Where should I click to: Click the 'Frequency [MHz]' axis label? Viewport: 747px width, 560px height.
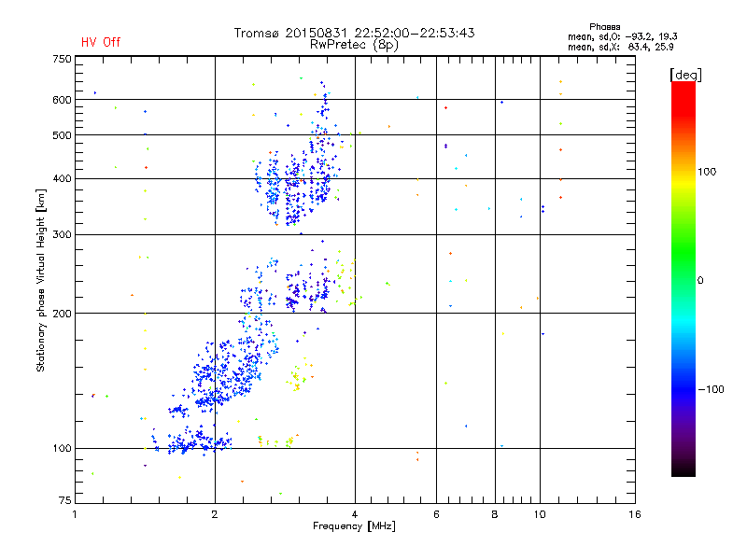(x=354, y=526)
